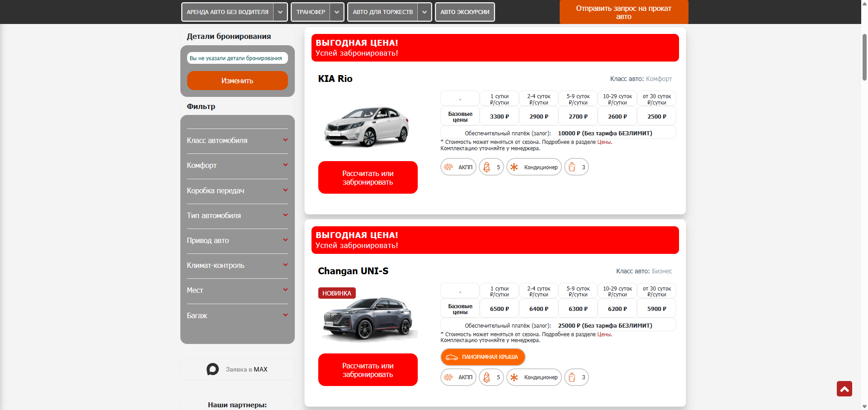868x410 pixels.
Task: Click the Кондиционер snowflake icon for KIA Rio
Action: pos(514,167)
